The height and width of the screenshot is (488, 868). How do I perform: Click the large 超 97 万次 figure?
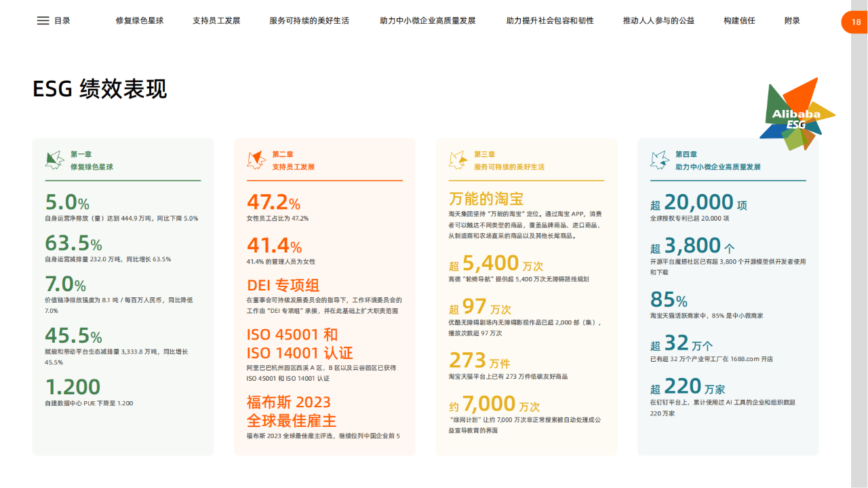click(479, 307)
